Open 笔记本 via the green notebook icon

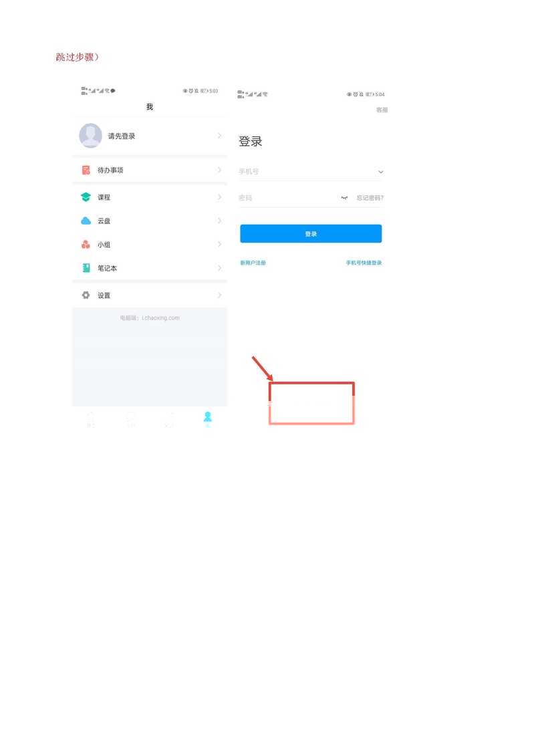(86, 268)
